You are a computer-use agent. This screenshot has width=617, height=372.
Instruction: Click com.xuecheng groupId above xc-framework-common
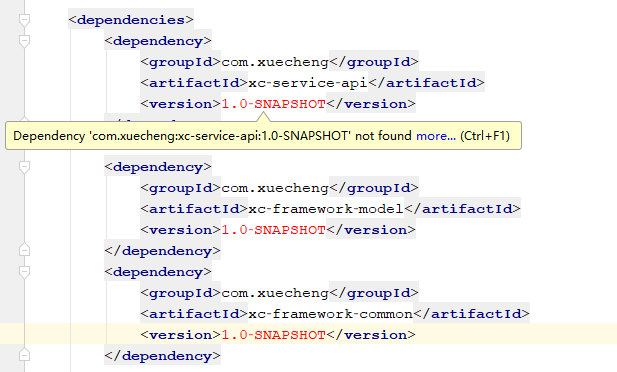(275, 293)
